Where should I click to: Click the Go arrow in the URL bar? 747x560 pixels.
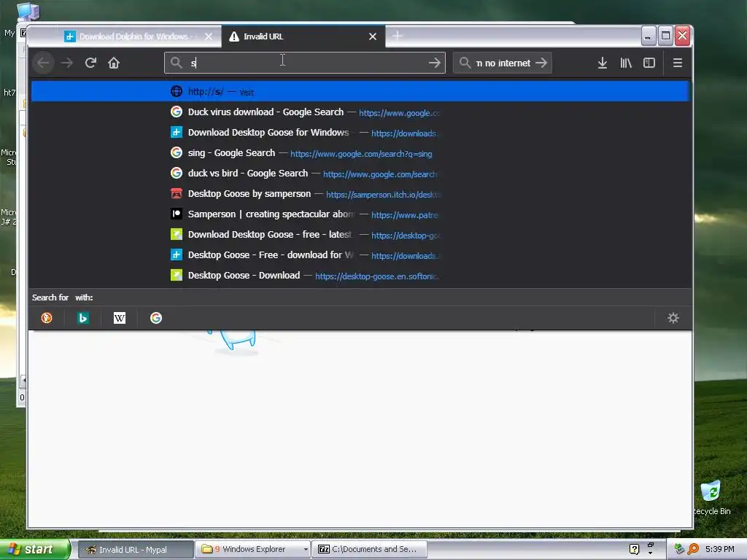434,63
